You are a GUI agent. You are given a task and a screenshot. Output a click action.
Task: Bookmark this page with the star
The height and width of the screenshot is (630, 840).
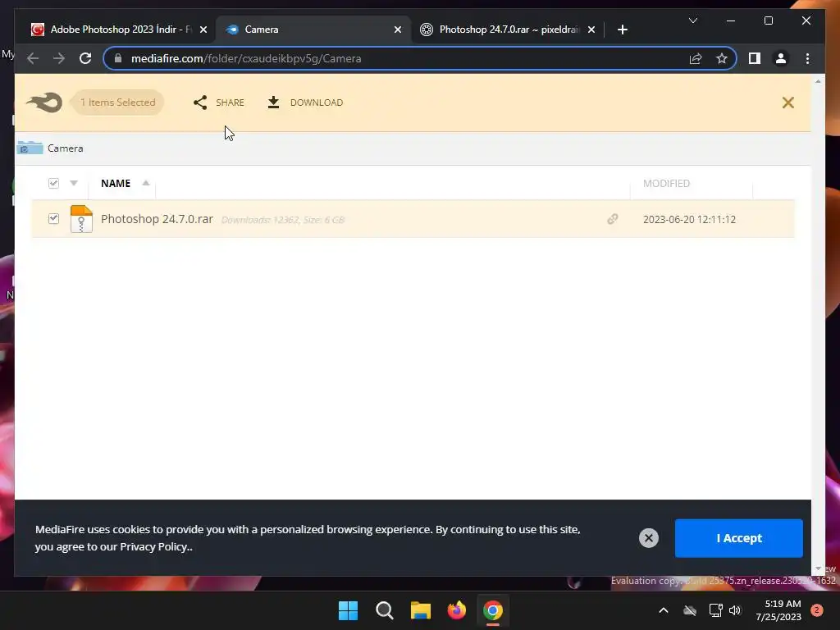pyautogui.click(x=722, y=58)
